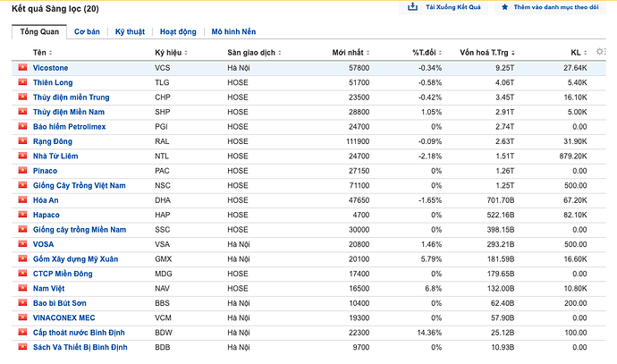Click the ticker symbol RAL
The width and height of the screenshot is (617, 364).
point(162,141)
